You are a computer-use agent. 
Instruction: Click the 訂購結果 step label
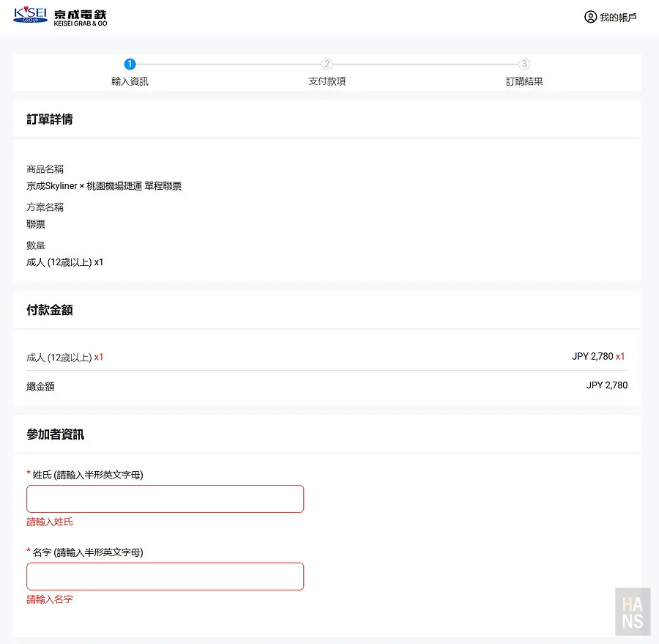(x=524, y=81)
